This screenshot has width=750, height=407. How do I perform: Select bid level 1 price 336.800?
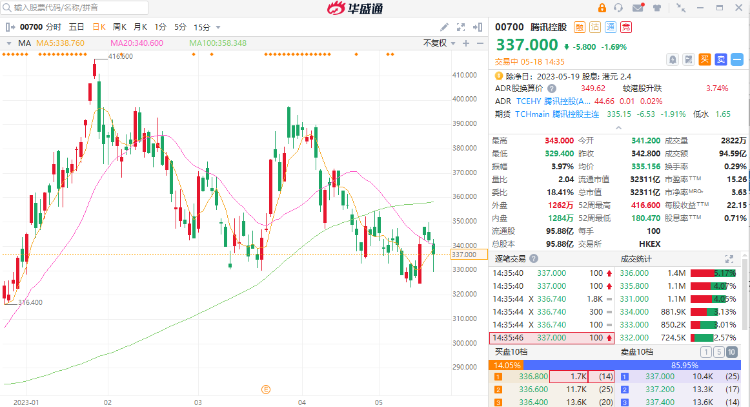[x=533, y=376]
